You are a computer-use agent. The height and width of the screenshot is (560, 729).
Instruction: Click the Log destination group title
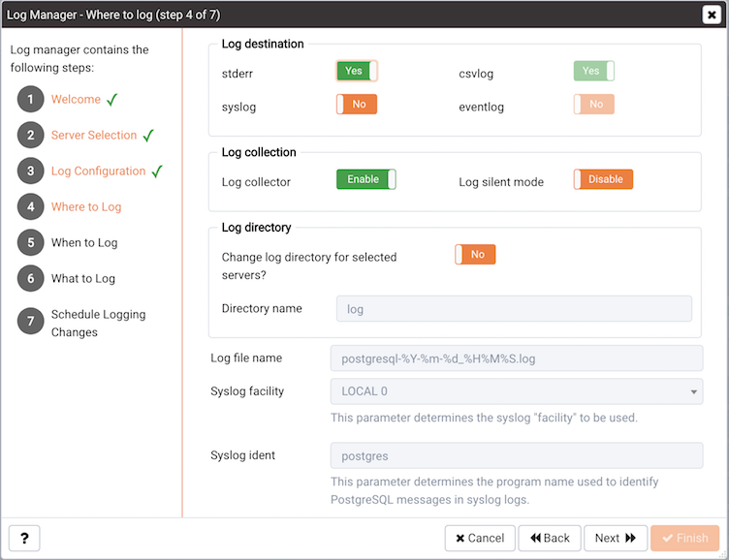[x=263, y=44]
